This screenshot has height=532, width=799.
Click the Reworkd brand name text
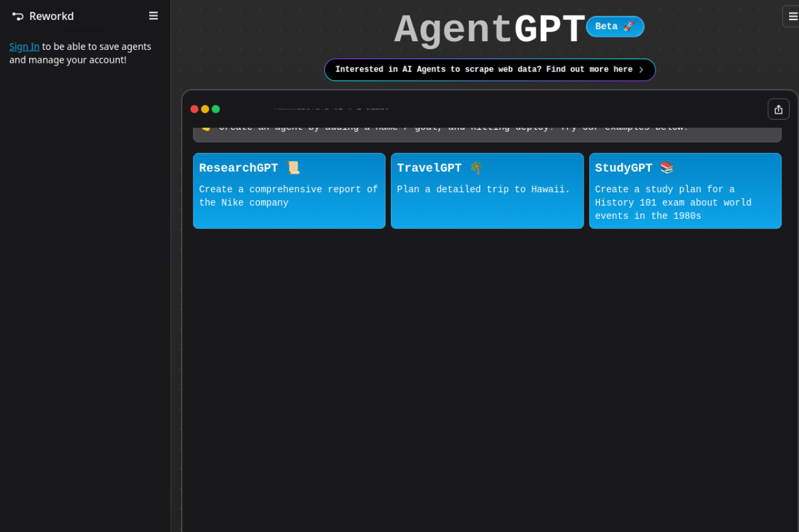[x=52, y=16]
